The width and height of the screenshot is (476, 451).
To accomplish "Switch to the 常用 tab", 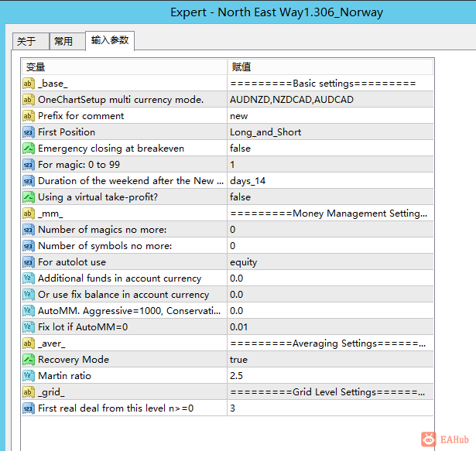I will [67, 41].
